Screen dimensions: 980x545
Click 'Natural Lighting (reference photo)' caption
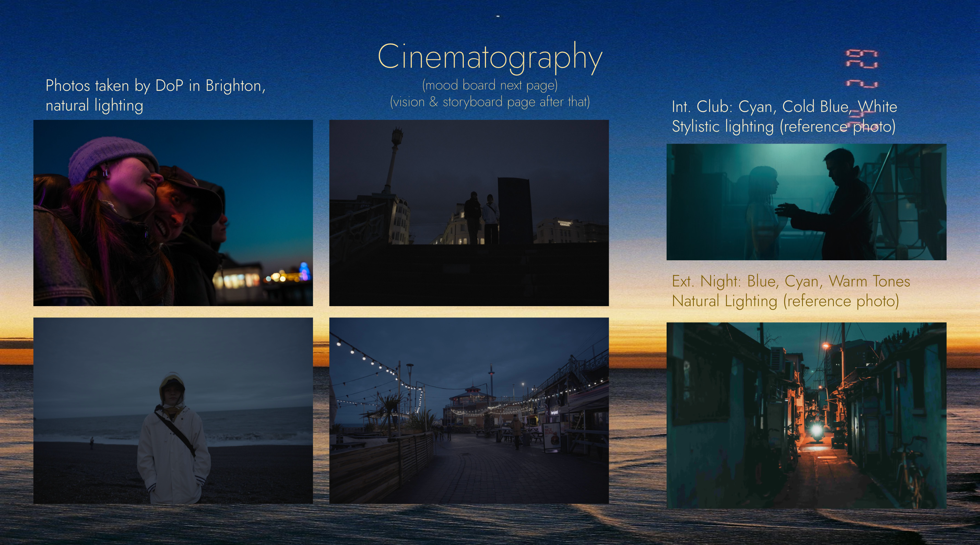(785, 301)
